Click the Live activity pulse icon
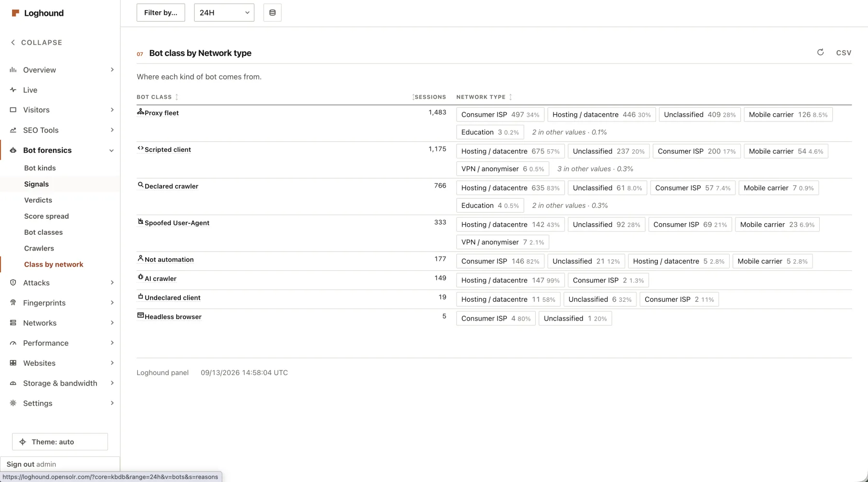 13,90
